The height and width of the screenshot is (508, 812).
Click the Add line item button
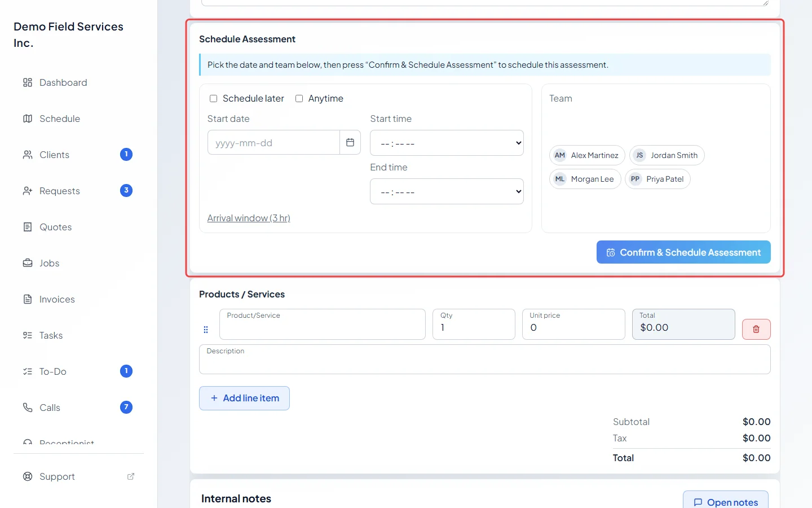(244, 398)
